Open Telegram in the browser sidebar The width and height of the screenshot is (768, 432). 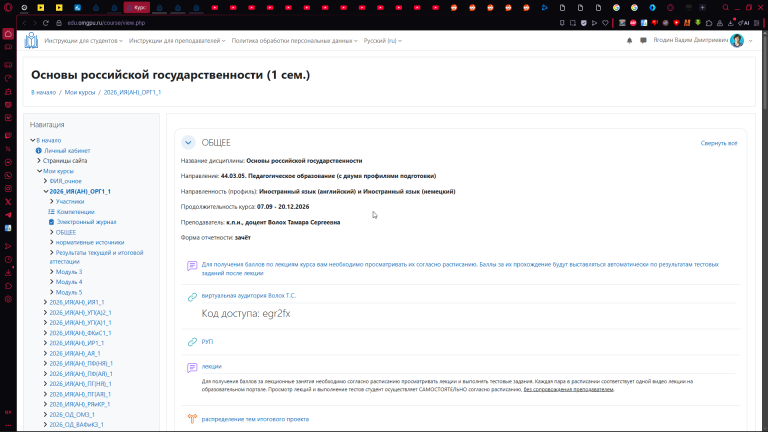[x=8, y=215]
